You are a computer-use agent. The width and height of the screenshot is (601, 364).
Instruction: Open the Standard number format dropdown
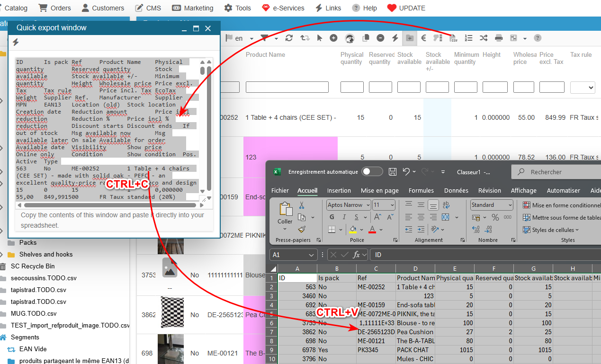(510, 205)
